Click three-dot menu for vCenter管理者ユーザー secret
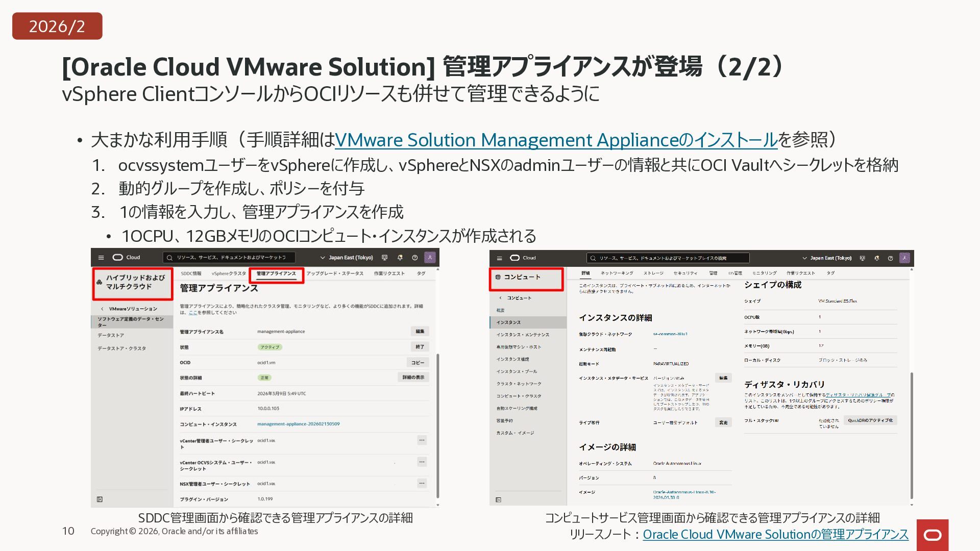The height and width of the screenshot is (551, 980). click(x=422, y=440)
